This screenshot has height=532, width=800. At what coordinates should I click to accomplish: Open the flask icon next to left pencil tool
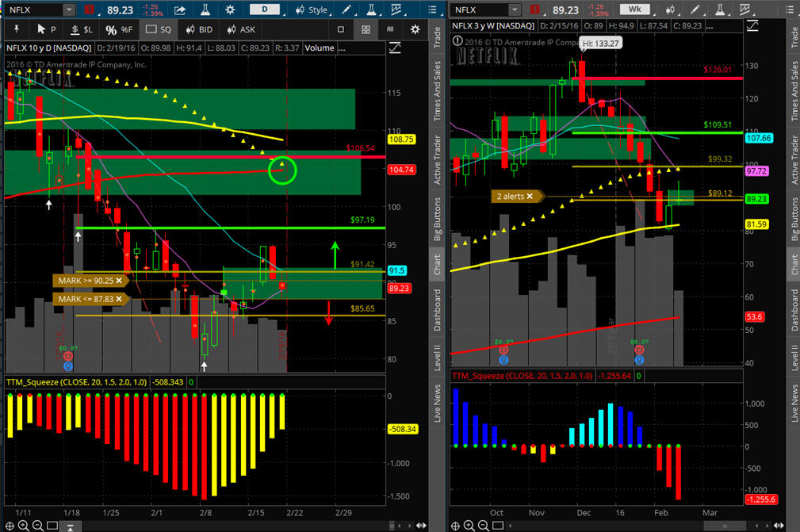371,10
